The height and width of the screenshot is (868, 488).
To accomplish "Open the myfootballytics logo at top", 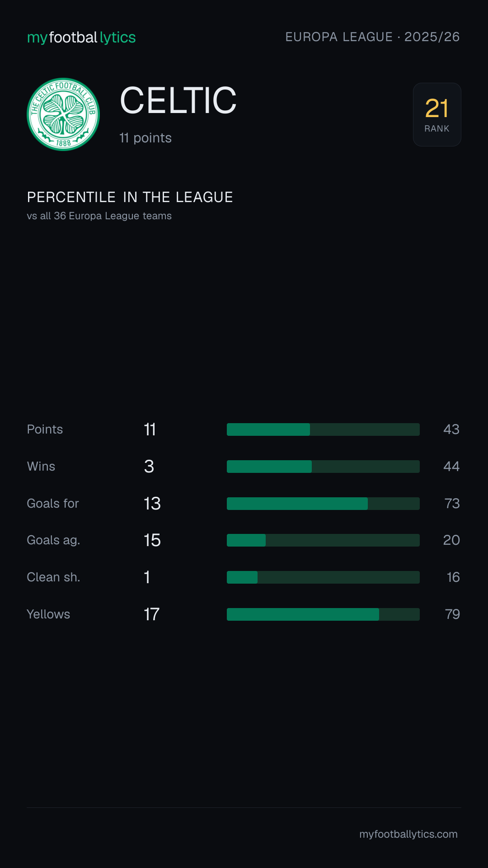I will click(x=81, y=37).
